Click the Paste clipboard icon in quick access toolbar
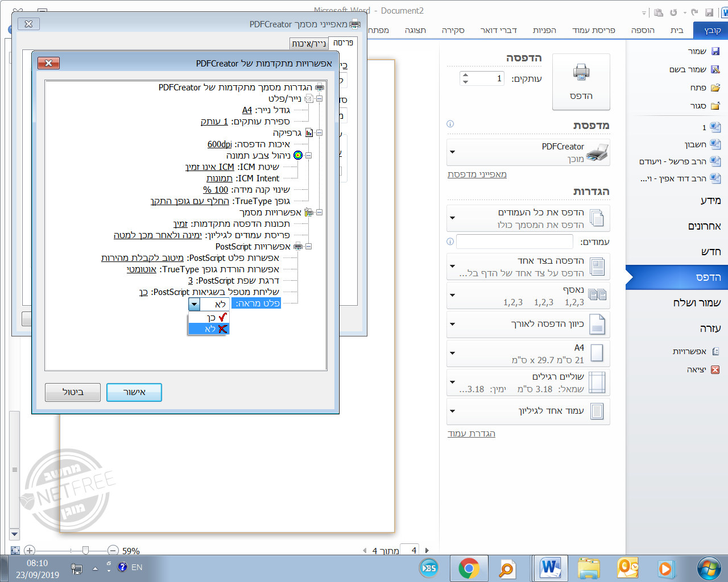 (659, 13)
